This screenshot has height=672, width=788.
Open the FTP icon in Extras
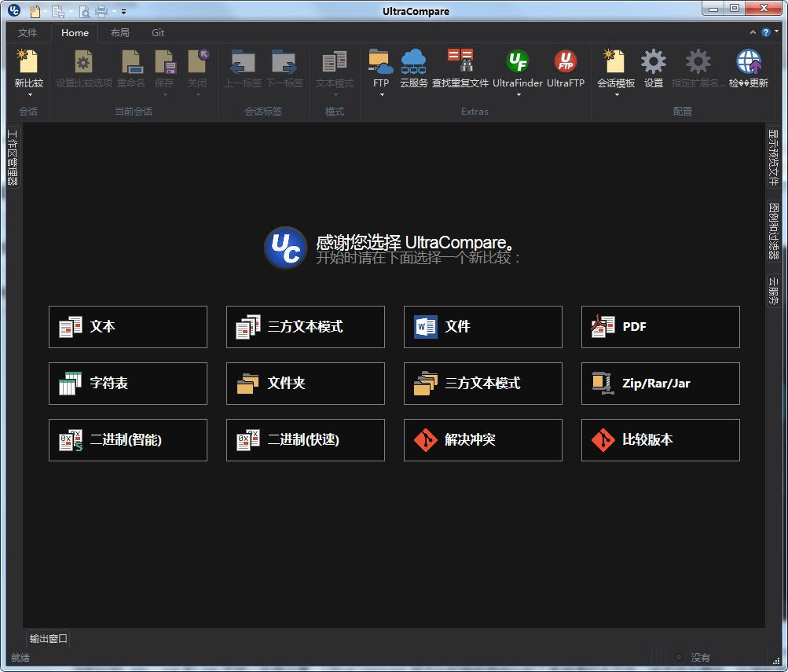tap(380, 62)
